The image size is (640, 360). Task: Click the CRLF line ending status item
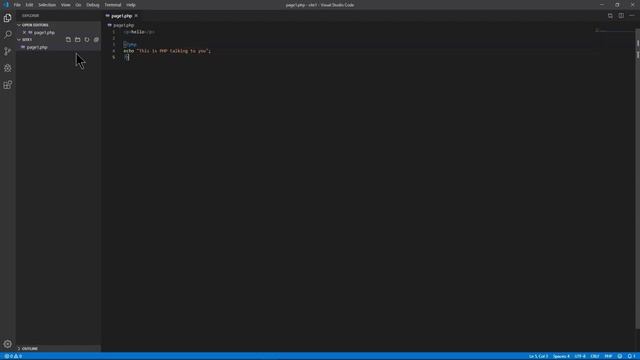pyautogui.click(x=595, y=356)
